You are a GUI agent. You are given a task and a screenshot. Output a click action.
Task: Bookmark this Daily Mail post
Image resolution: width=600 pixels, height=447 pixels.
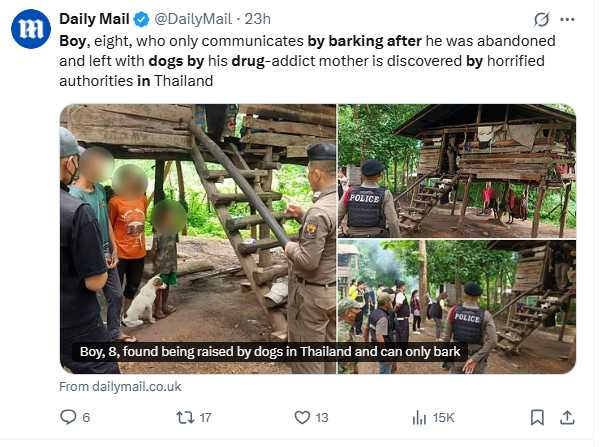pos(537,417)
